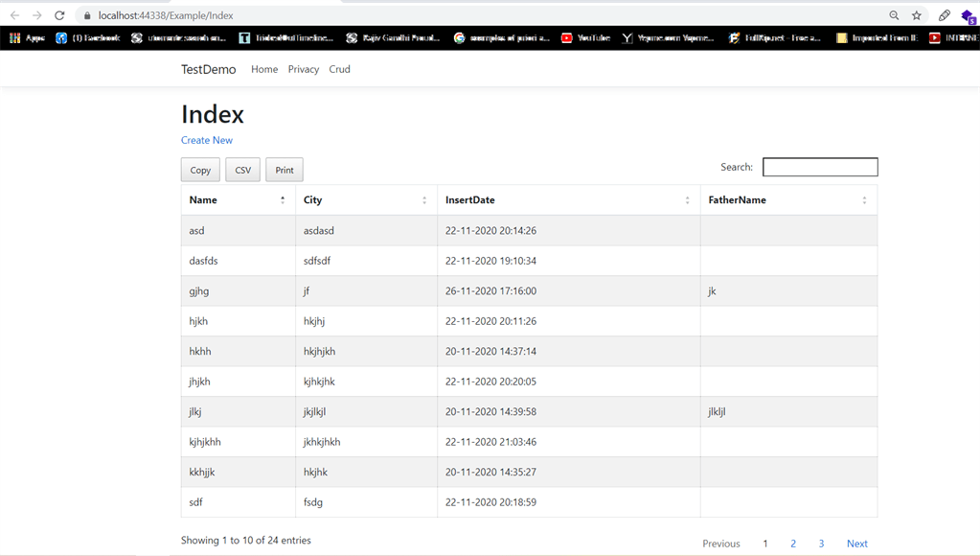Go to page 2 of results

coord(792,543)
